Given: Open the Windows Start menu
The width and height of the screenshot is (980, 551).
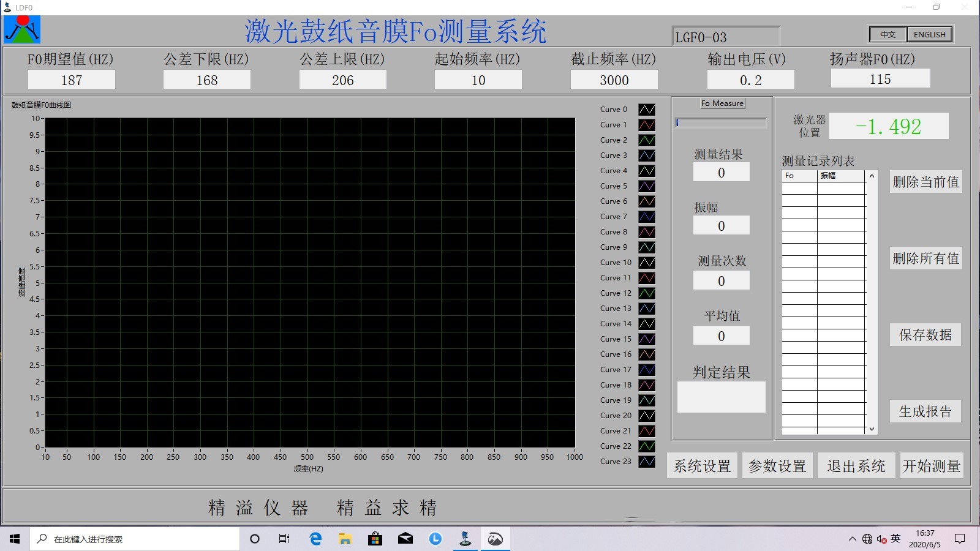Looking at the screenshot, I should pyautogui.click(x=15, y=539).
